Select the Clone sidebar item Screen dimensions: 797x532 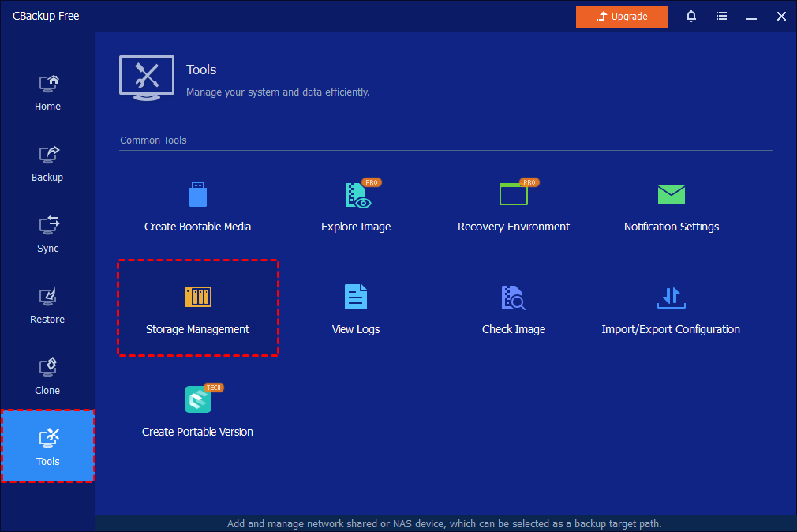(47, 377)
